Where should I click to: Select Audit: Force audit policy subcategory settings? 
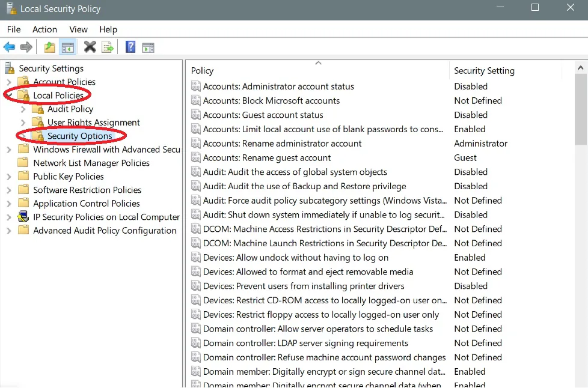(325, 201)
